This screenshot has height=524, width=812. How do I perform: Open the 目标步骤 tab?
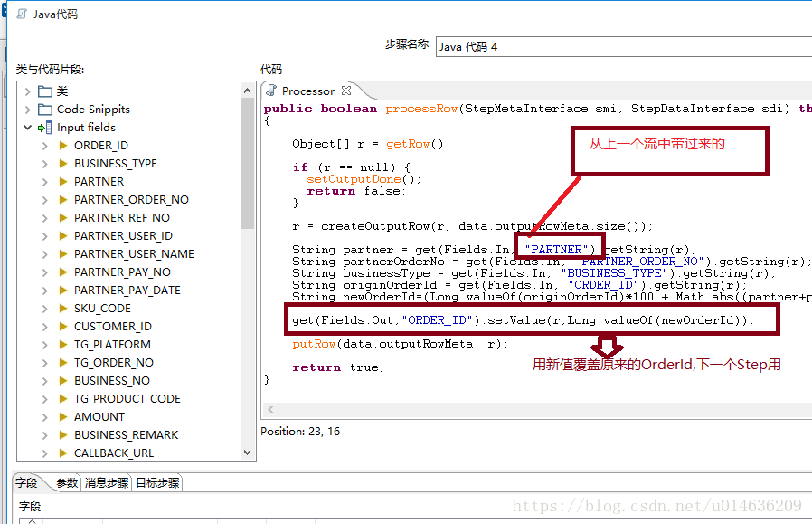tap(157, 483)
